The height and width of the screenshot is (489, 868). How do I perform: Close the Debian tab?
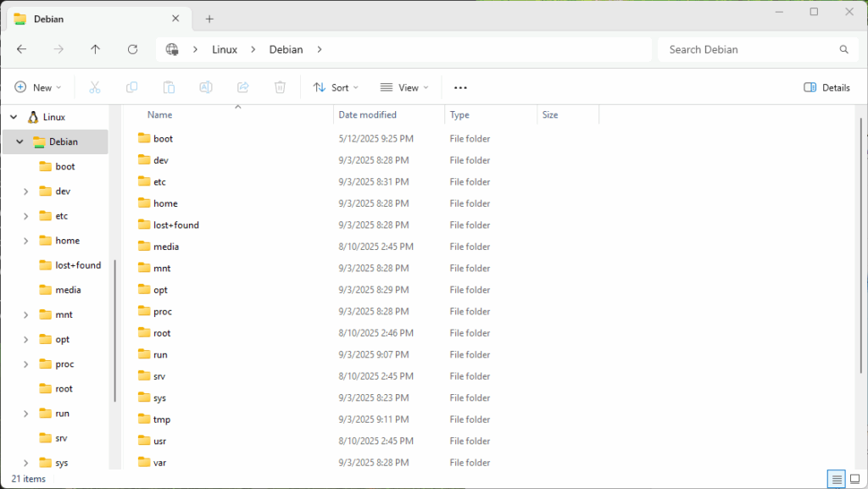(175, 19)
